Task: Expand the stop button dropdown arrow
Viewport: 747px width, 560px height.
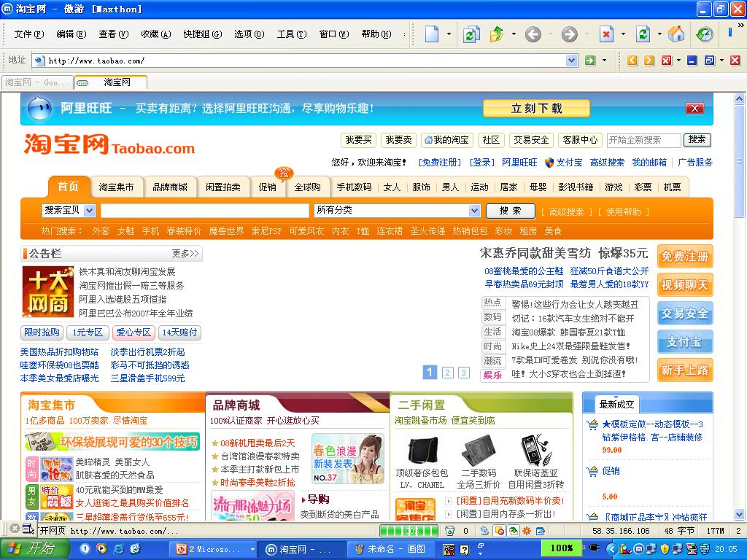Action: (x=623, y=34)
